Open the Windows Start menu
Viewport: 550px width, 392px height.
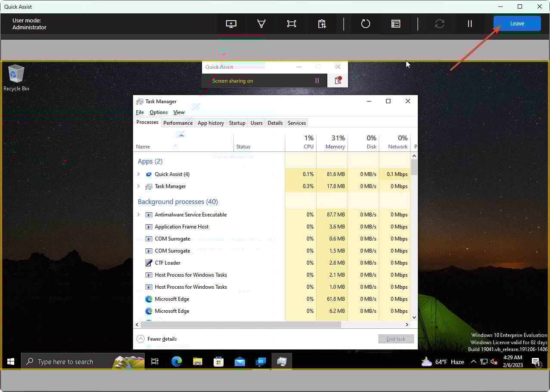[11, 361]
